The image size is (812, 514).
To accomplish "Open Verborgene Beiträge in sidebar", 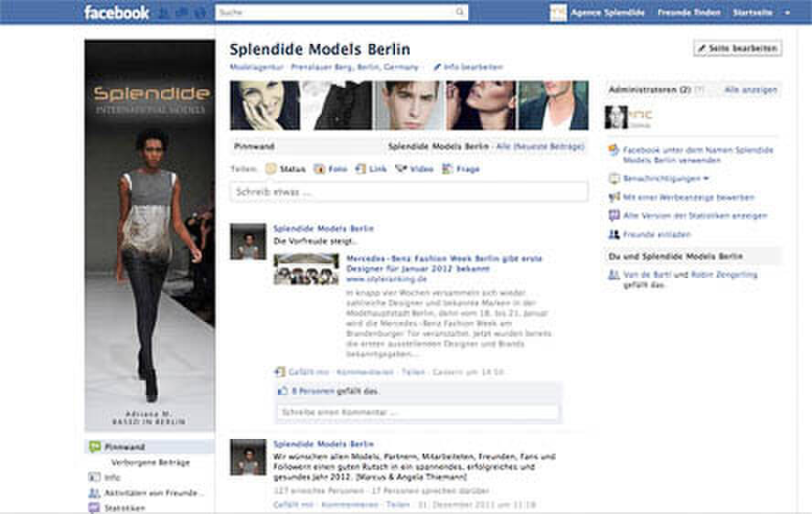I will pyautogui.click(x=150, y=462).
